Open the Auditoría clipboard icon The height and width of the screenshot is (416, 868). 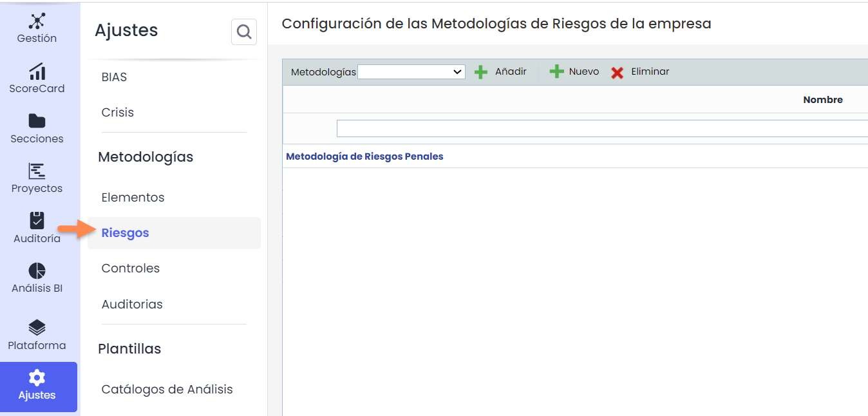coord(37,221)
